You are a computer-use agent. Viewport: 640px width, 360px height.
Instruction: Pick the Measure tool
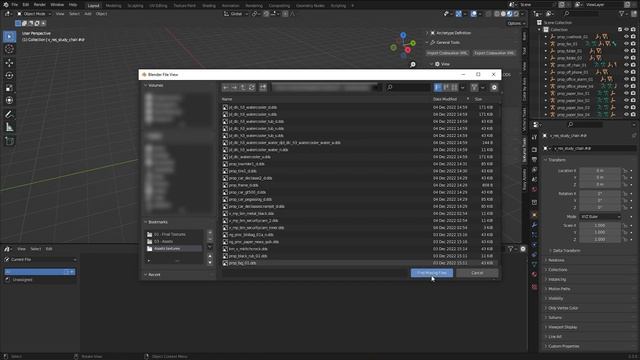[x=9, y=127]
